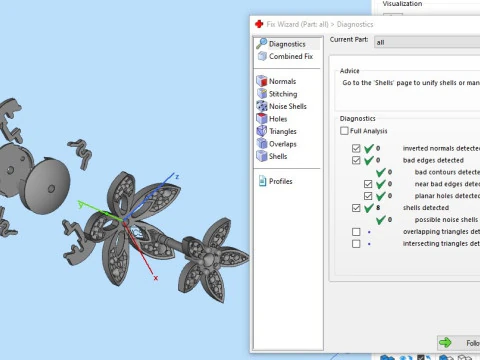
Task: Select the Noise Shells icon
Action: tap(262, 106)
